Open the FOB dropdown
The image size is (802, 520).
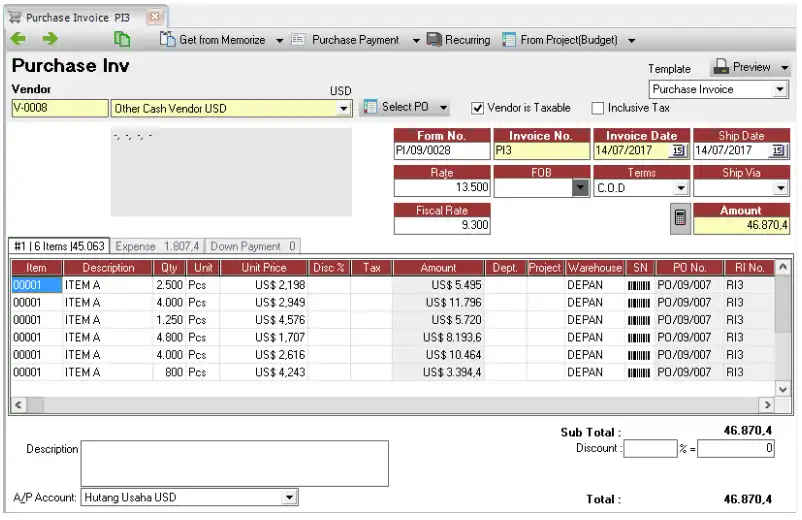[x=580, y=188]
